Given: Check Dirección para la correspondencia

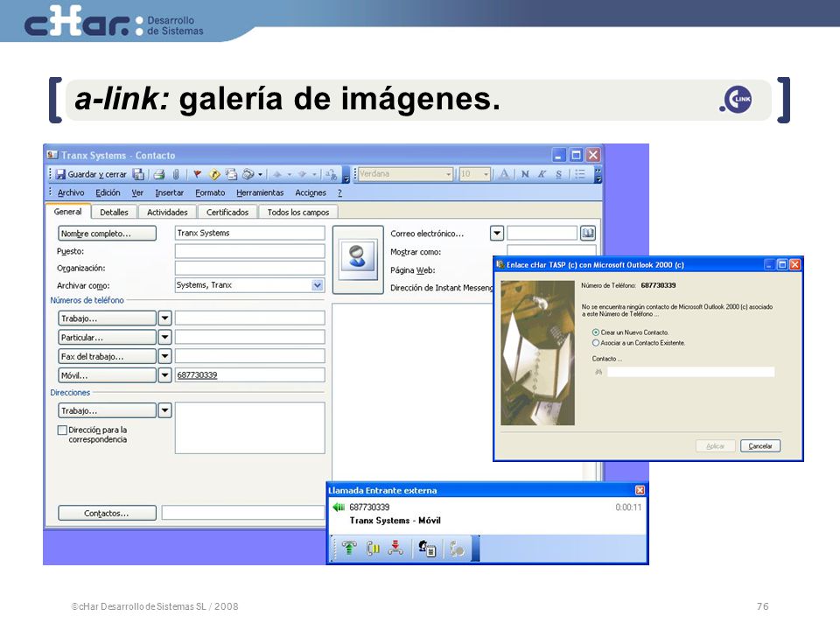Looking at the screenshot, I should pos(62,430).
